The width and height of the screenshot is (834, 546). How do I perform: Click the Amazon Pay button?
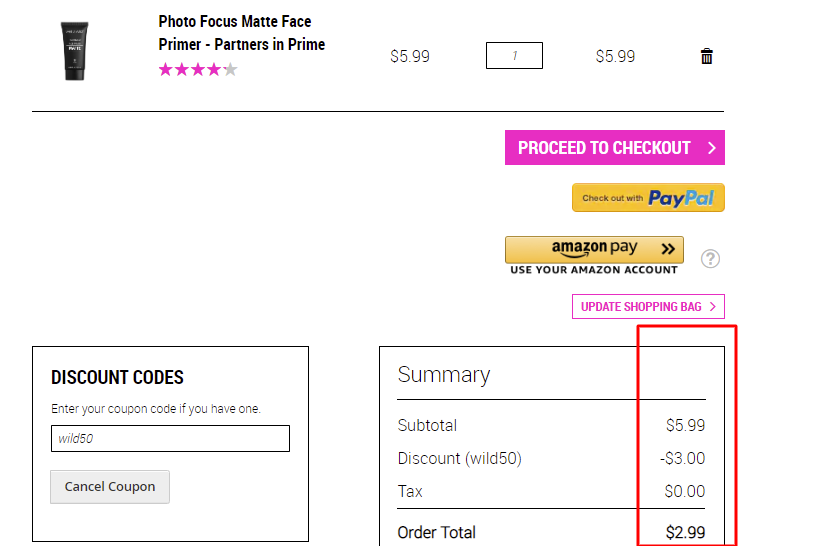[x=594, y=249]
